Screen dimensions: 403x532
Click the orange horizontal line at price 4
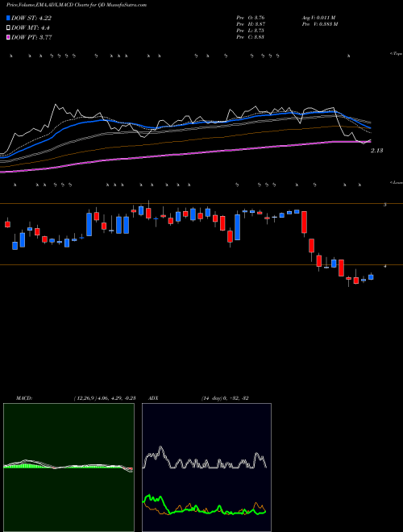(x=201, y=264)
